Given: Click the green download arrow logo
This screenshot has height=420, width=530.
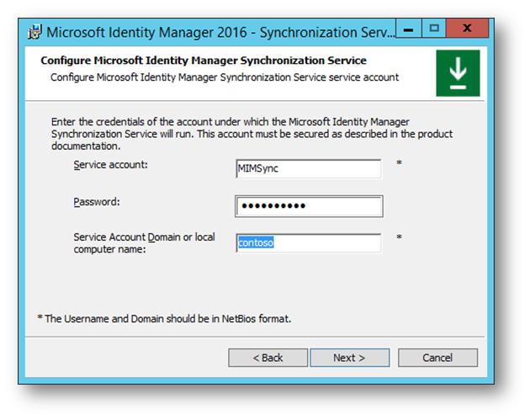Looking at the screenshot, I should pyautogui.click(x=458, y=73).
